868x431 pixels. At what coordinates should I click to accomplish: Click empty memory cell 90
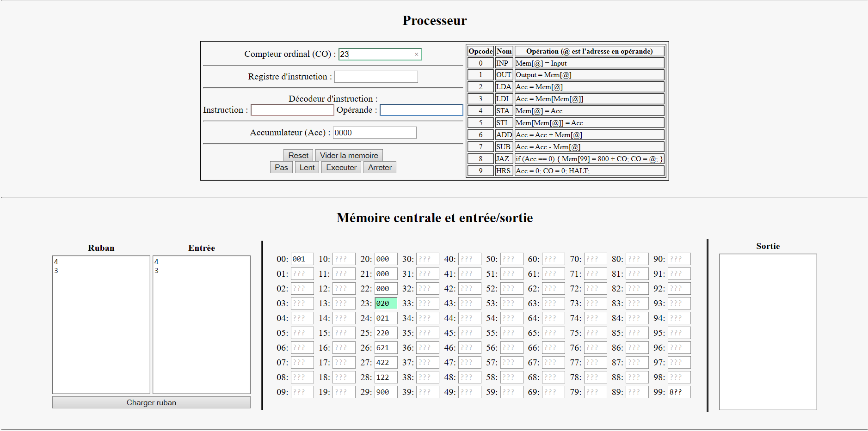(679, 259)
